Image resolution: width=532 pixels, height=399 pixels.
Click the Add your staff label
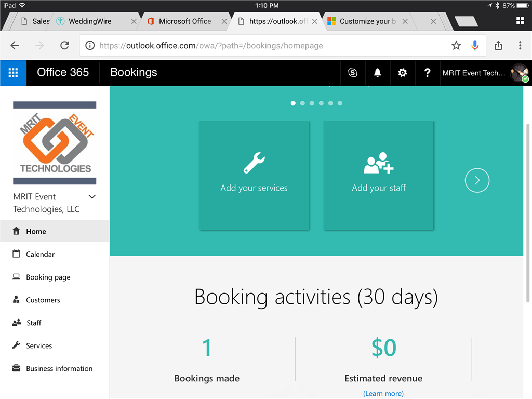[379, 188]
